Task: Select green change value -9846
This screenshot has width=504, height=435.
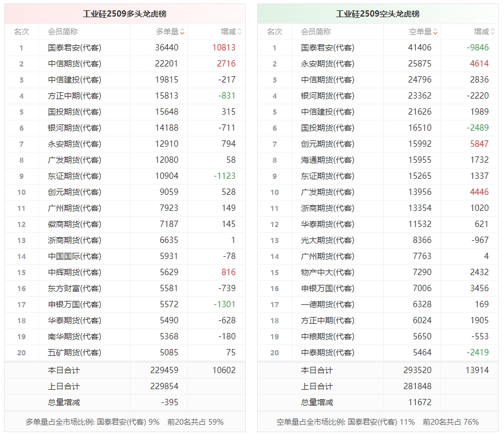Action: (x=478, y=48)
